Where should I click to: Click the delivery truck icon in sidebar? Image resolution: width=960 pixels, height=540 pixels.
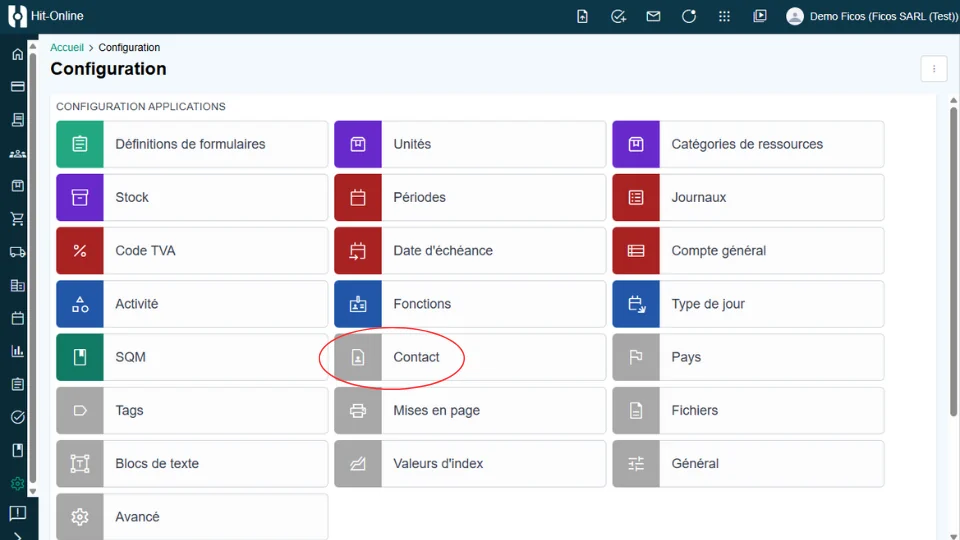click(17, 252)
